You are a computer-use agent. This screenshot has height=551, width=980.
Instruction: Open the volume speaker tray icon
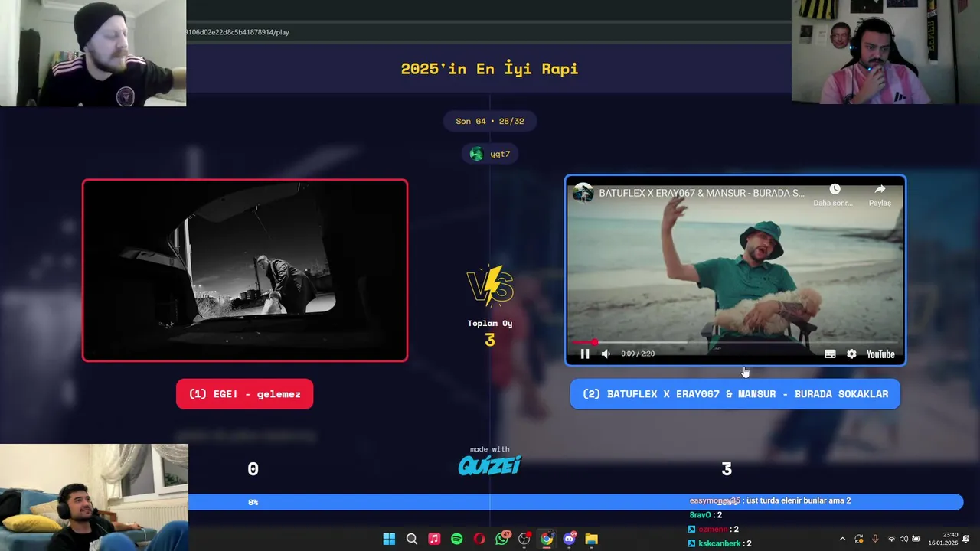903,539
